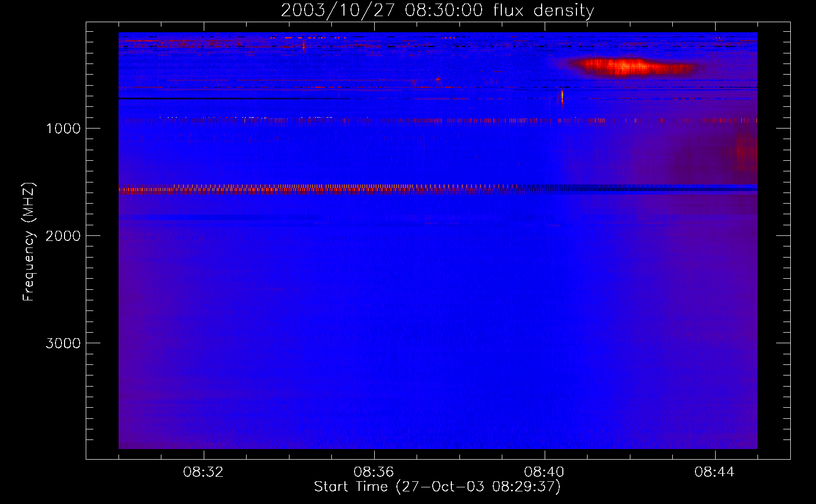Click the 08:40 time axis label

544,472
